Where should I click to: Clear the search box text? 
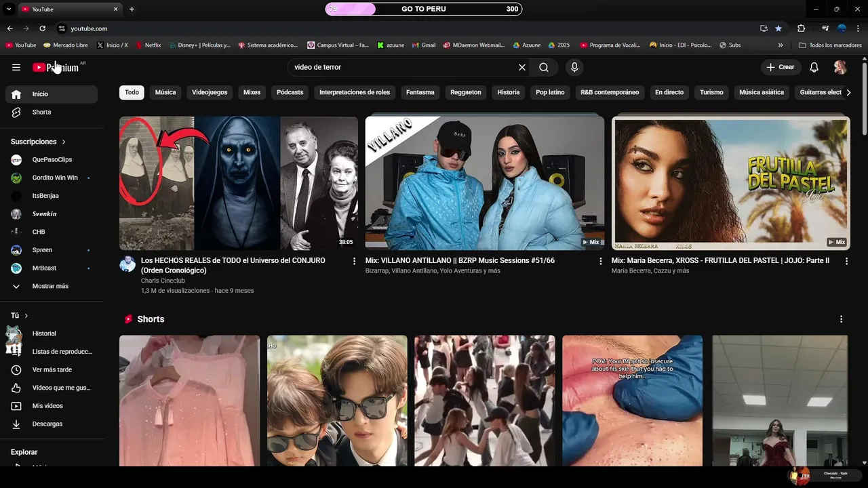coord(522,67)
